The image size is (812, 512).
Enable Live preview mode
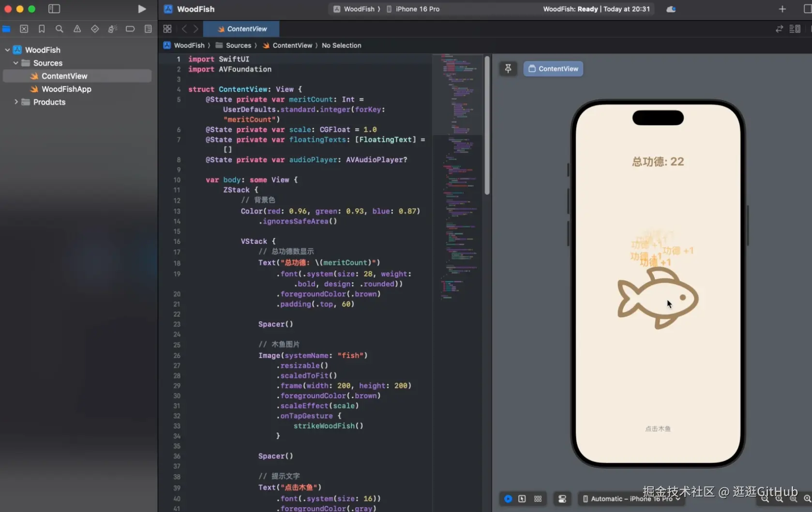(x=508, y=498)
